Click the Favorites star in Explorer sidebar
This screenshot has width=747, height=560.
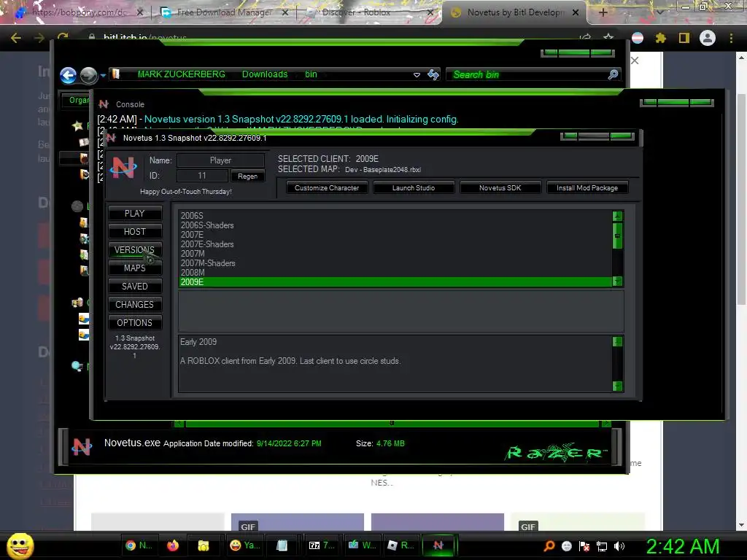pyautogui.click(x=77, y=125)
